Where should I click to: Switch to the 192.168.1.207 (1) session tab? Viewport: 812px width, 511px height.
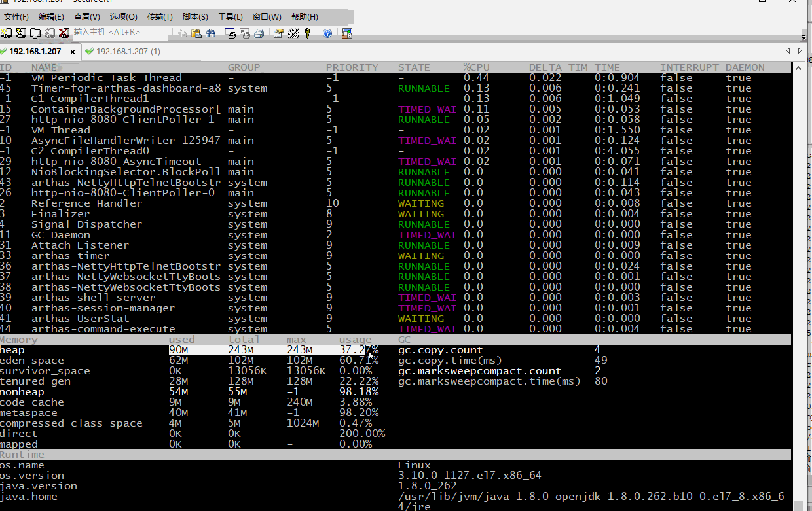(122, 52)
